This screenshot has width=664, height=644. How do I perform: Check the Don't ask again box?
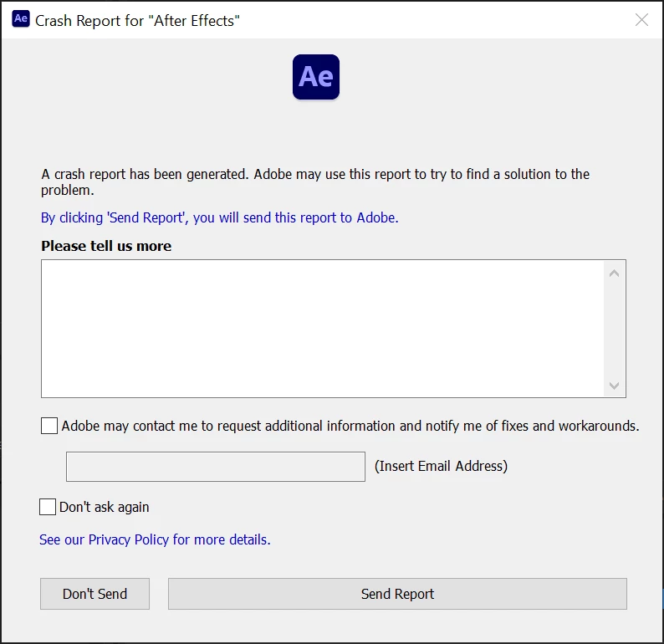[48, 507]
